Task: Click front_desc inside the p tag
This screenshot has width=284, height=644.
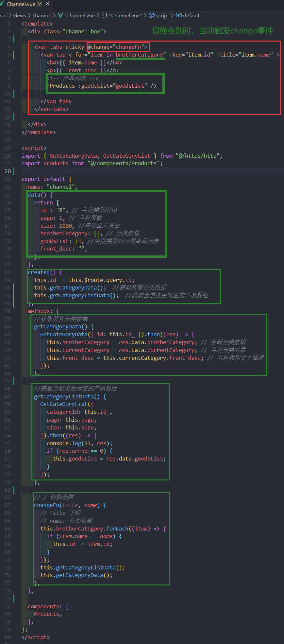Action: 81,70
